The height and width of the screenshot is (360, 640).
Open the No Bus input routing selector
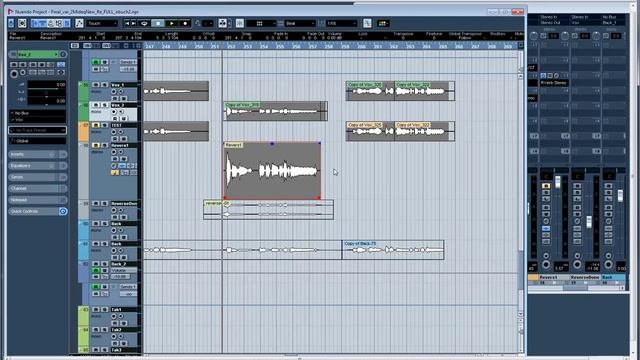pyautogui.click(x=37, y=113)
